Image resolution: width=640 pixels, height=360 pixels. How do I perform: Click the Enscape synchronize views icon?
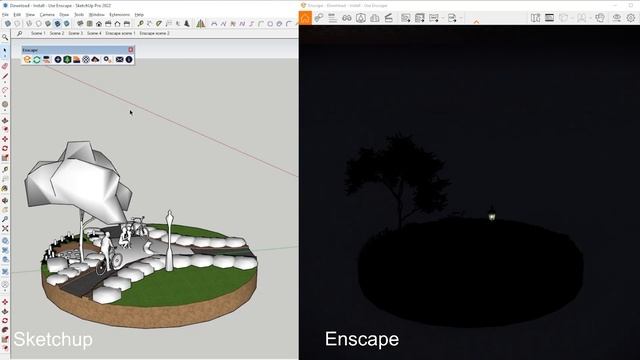[x=47, y=60]
